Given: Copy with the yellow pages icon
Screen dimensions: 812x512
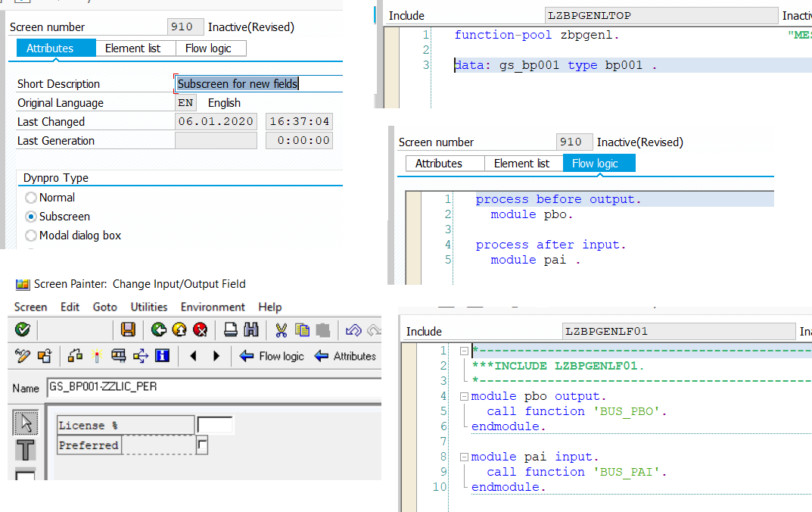Looking at the screenshot, I should [302, 329].
